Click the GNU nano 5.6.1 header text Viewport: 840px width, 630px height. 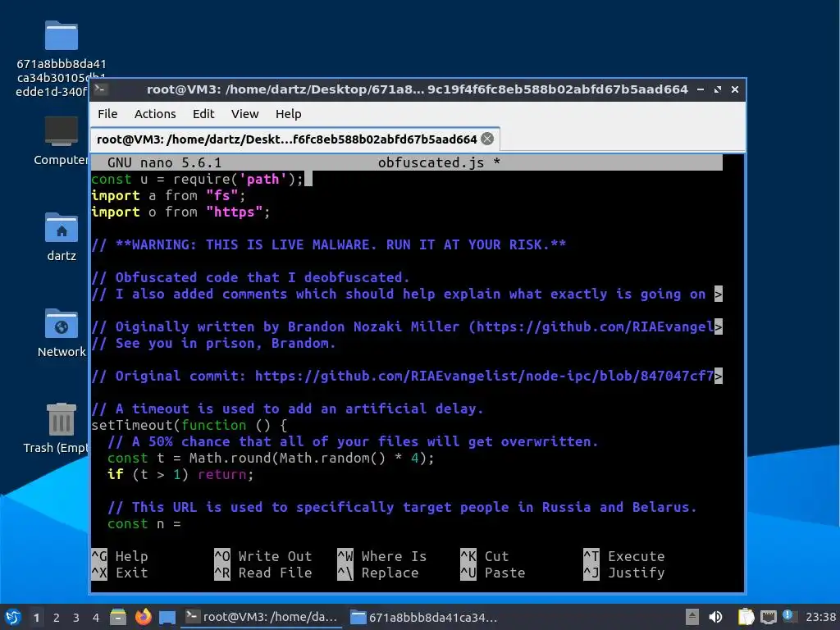click(x=164, y=163)
